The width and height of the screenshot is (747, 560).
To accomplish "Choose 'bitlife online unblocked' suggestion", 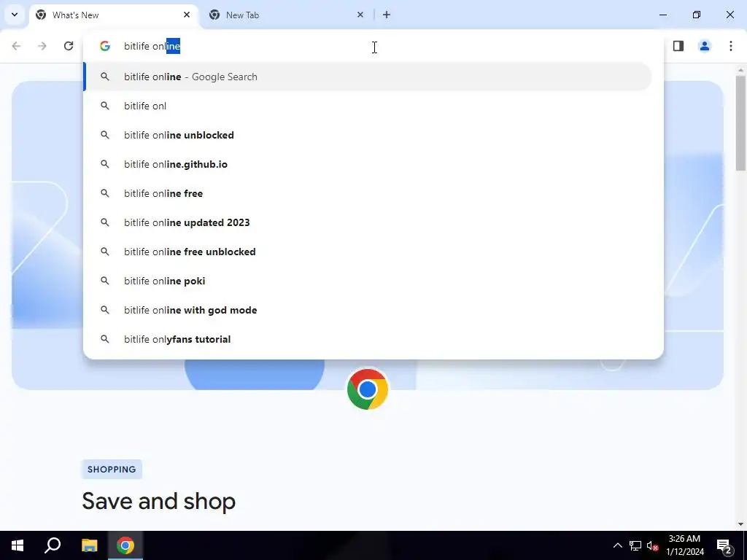I will point(368,135).
